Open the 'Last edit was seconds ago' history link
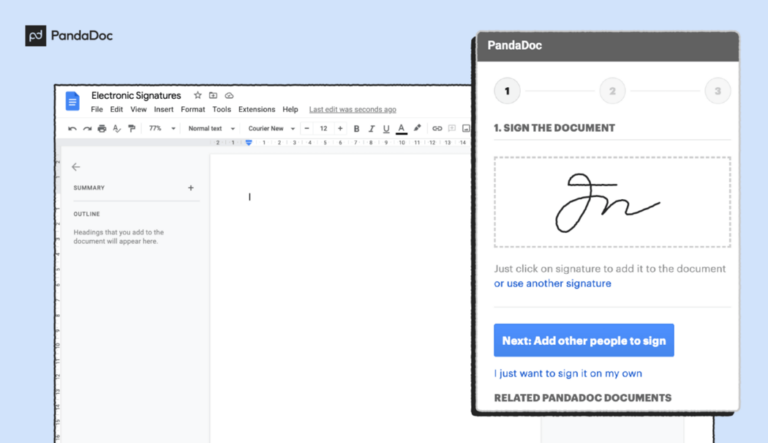 pos(353,109)
